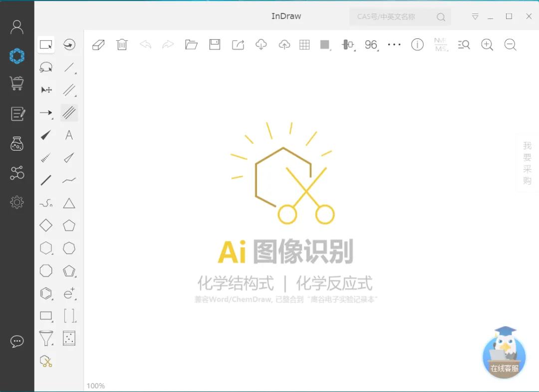The image size is (539, 392).
Task: Select the eraser tool
Action: tap(98, 45)
